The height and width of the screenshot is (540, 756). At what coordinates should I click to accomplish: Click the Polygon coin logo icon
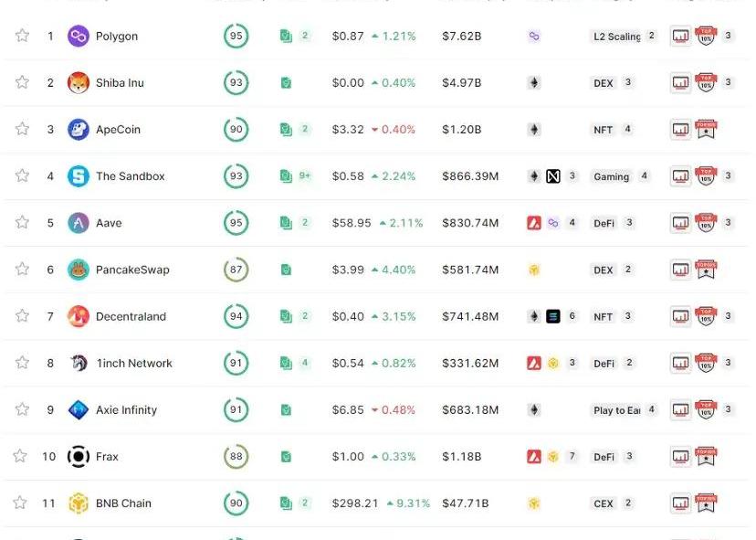(x=79, y=37)
